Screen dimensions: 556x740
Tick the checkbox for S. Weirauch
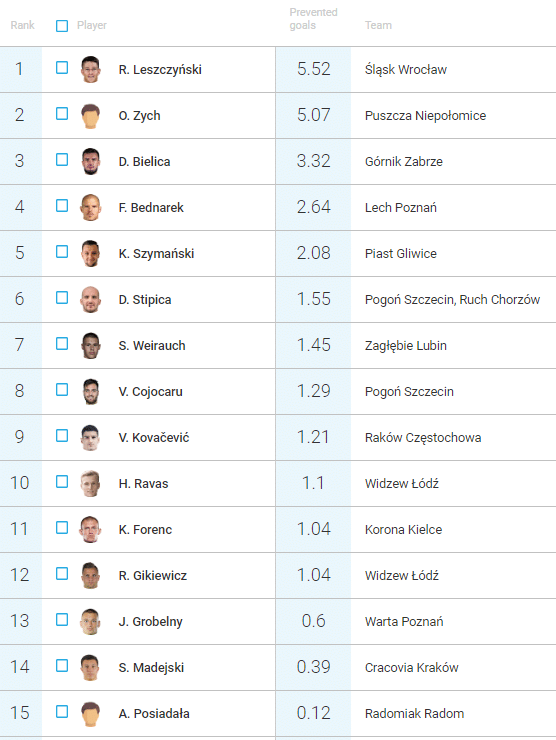point(62,344)
